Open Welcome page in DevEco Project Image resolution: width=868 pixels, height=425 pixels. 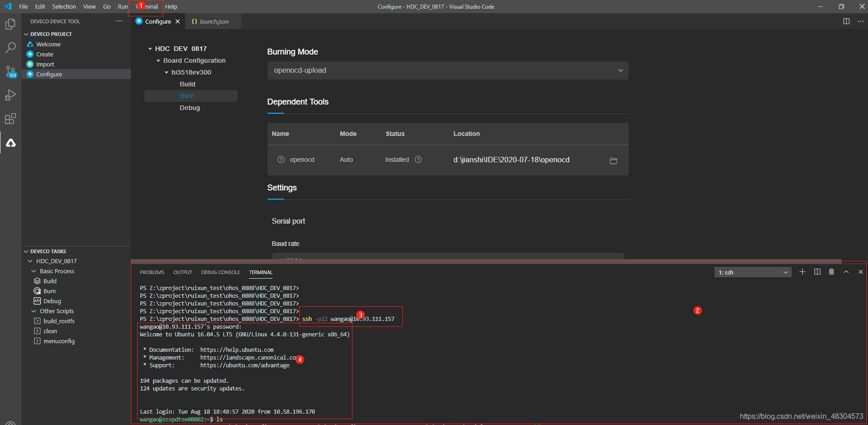coord(48,44)
